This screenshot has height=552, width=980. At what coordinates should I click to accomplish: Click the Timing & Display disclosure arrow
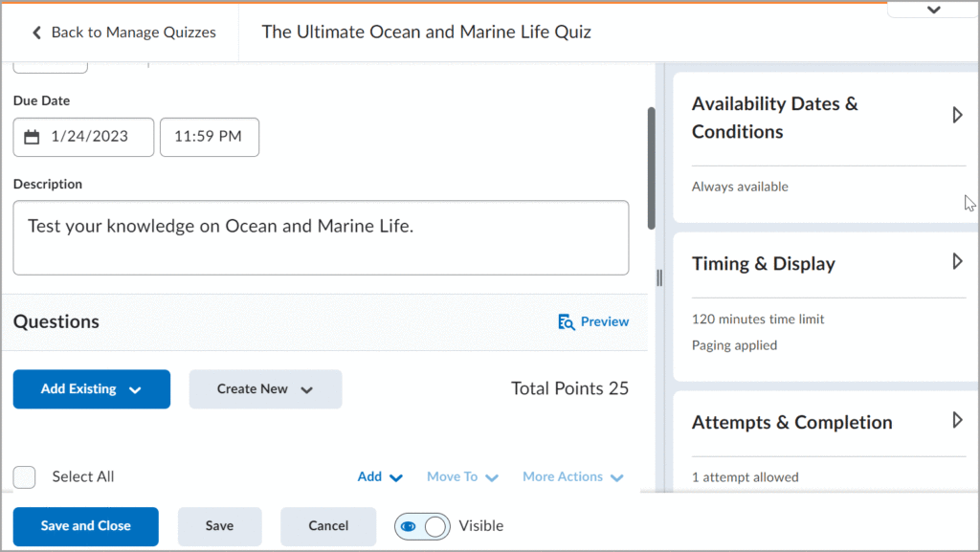pyautogui.click(x=957, y=261)
